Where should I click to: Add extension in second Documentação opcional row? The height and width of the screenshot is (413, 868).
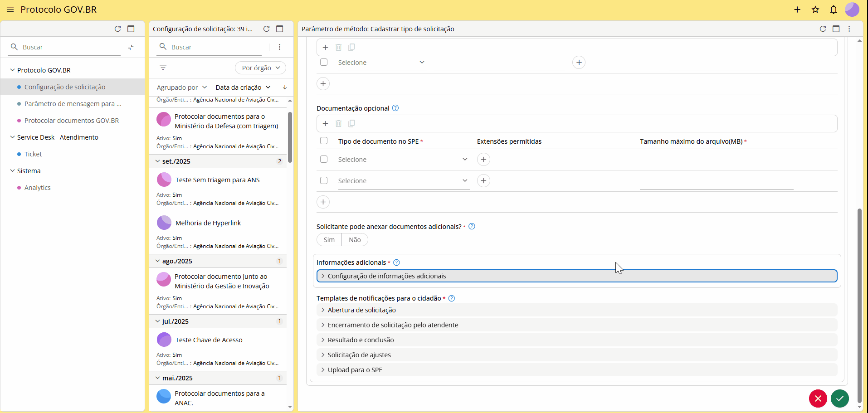[x=483, y=180]
